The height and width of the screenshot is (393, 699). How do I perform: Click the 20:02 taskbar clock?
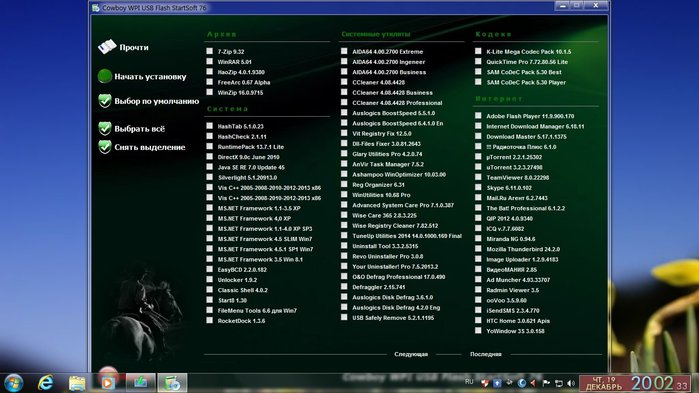653,383
